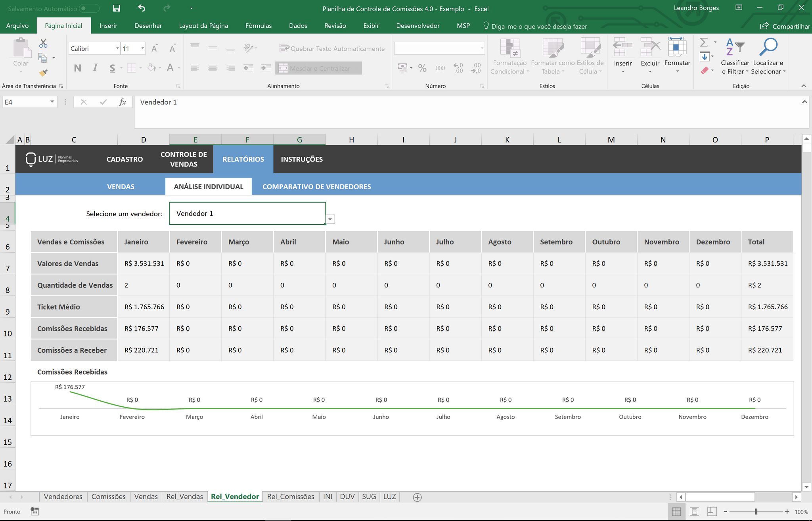Switch to Page Layout view button
The width and height of the screenshot is (812, 521).
(694, 511)
